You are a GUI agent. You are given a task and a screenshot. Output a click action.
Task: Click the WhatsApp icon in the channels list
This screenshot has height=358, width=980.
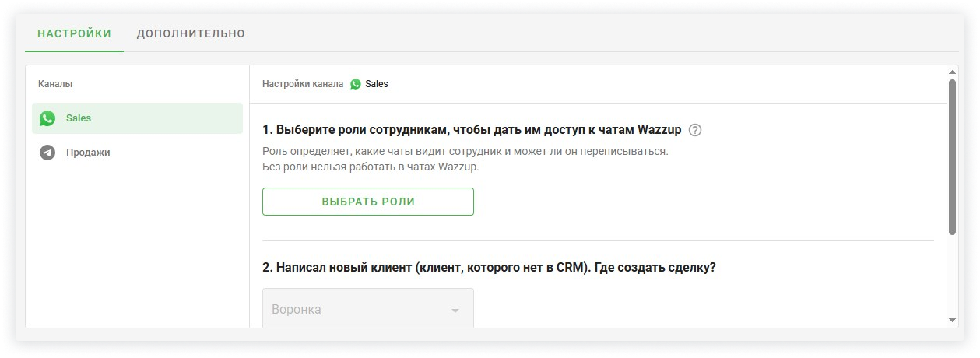point(47,118)
